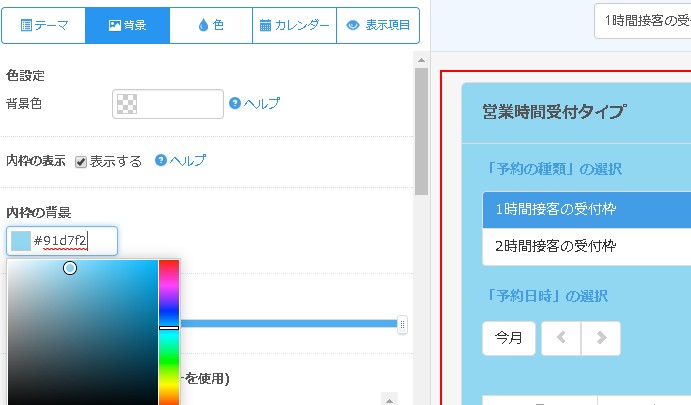691x405 pixels.
Task: Toggle the 表示する checkbox for 内枠の表示
Action: (x=81, y=162)
